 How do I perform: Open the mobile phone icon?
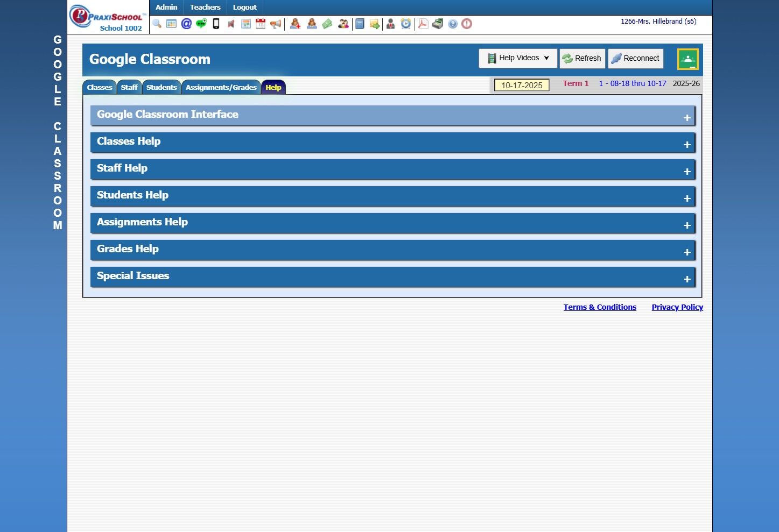pos(216,24)
